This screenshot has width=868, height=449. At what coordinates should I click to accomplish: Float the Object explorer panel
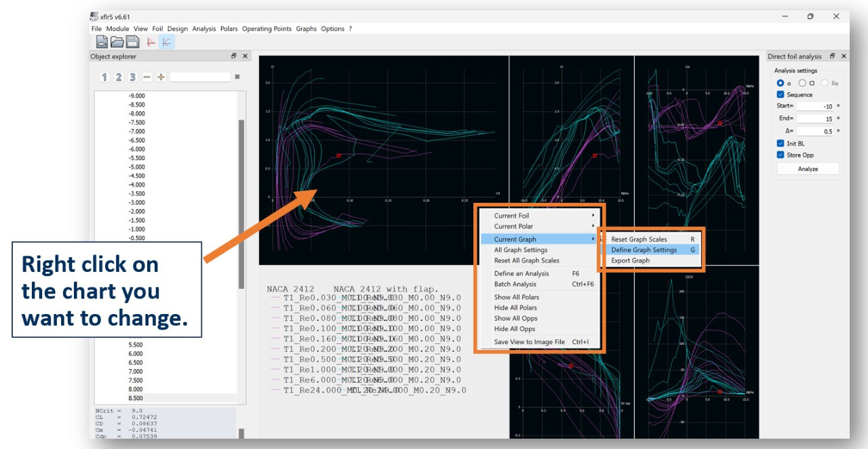(234, 56)
